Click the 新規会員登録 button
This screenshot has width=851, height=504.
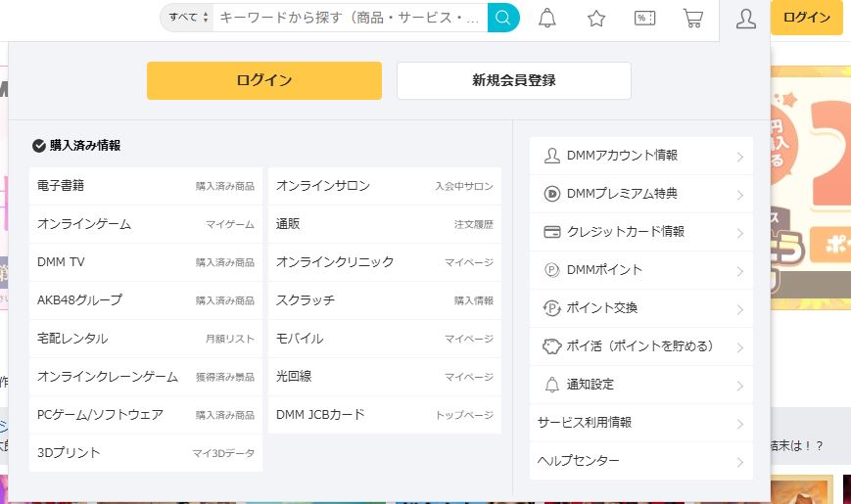click(513, 80)
